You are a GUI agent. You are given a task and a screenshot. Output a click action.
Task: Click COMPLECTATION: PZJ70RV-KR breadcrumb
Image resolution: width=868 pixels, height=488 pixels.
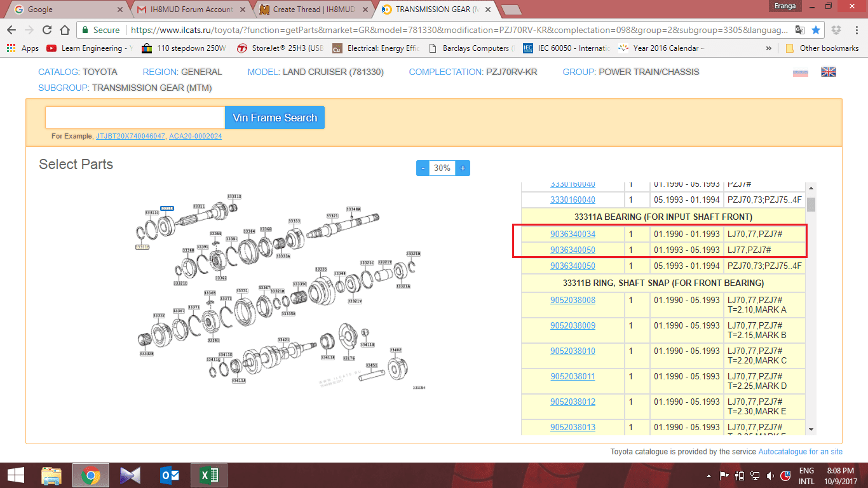[x=473, y=72]
